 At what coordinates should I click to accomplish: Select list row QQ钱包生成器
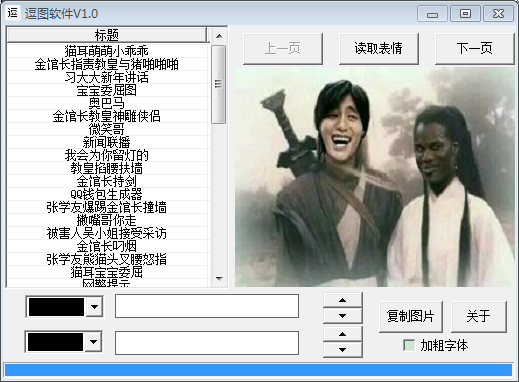107,194
